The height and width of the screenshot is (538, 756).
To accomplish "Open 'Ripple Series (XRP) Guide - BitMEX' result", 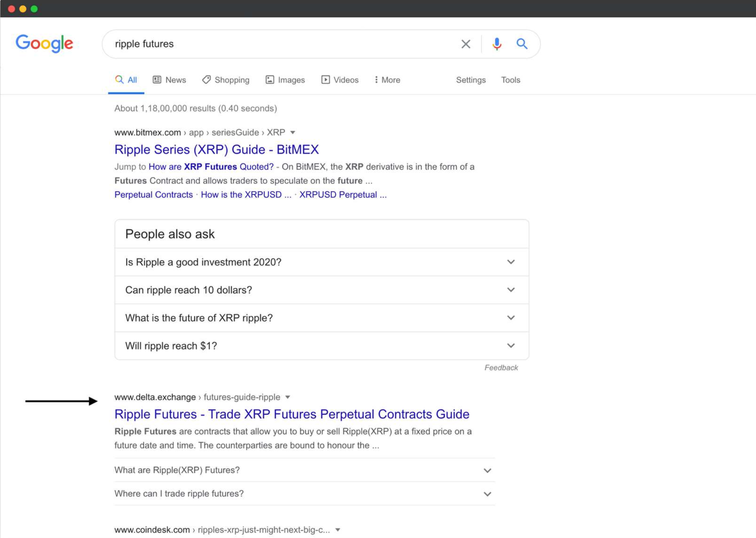I will [216, 149].
